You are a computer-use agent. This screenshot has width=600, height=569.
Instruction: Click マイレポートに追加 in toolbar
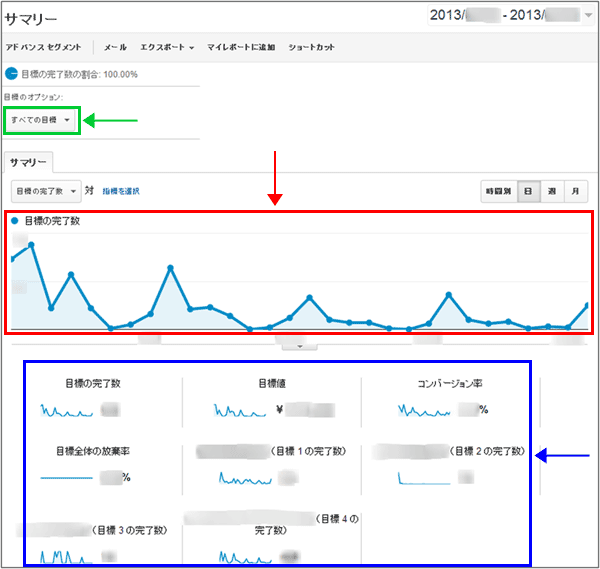[x=241, y=47]
